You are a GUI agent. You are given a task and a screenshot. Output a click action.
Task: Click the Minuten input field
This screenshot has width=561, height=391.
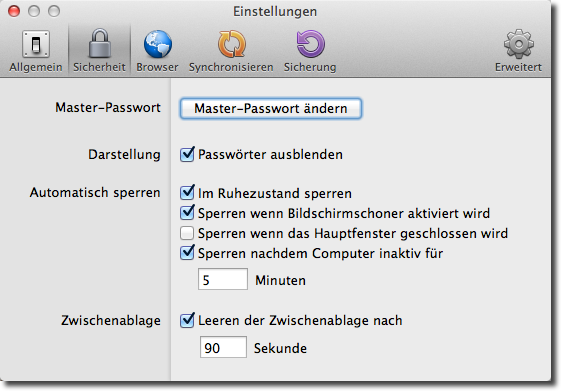click(223, 279)
